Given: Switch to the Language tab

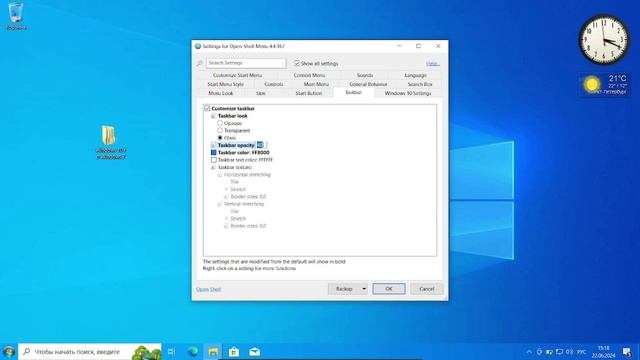Looking at the screenshot, I should pyautogui.click(x=416, y=76).
